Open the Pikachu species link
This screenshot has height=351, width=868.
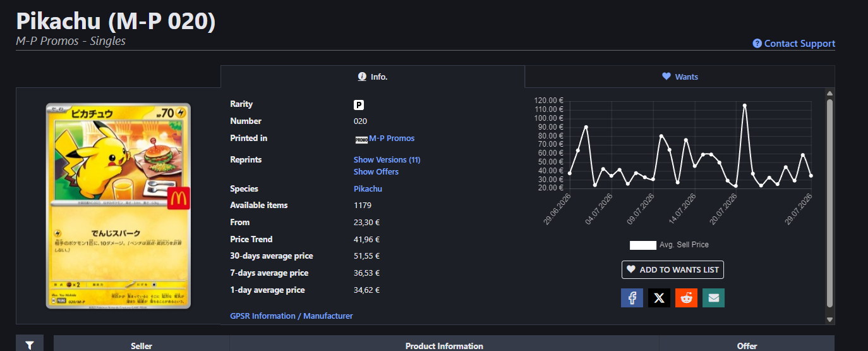(368, 188)
